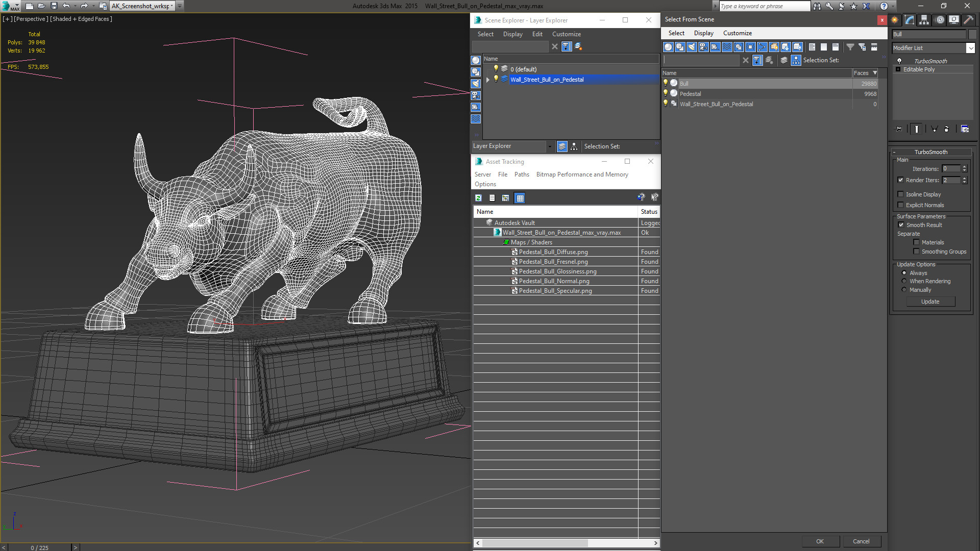Increase Render Iters spinner value
The image size is (980, 551).
click(x=964, y=178)
